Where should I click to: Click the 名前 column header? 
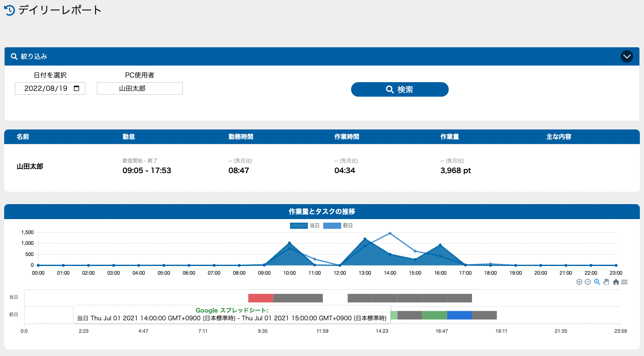point(23,137)
